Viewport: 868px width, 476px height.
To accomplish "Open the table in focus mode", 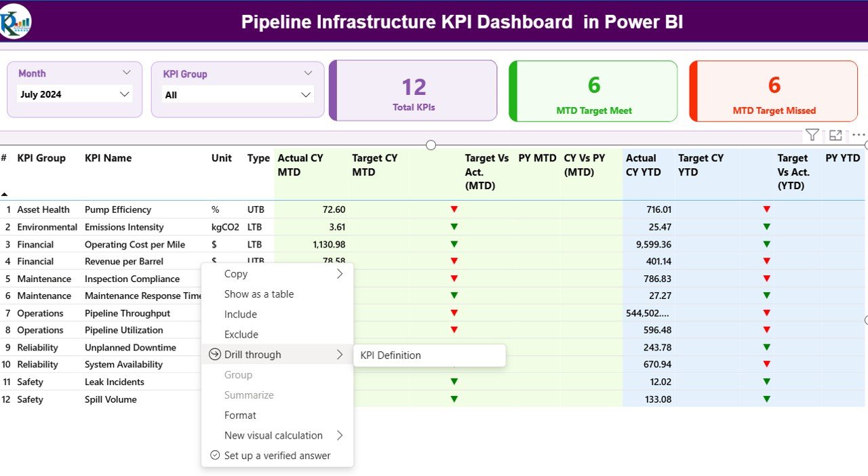I will [x=835, y=135].
